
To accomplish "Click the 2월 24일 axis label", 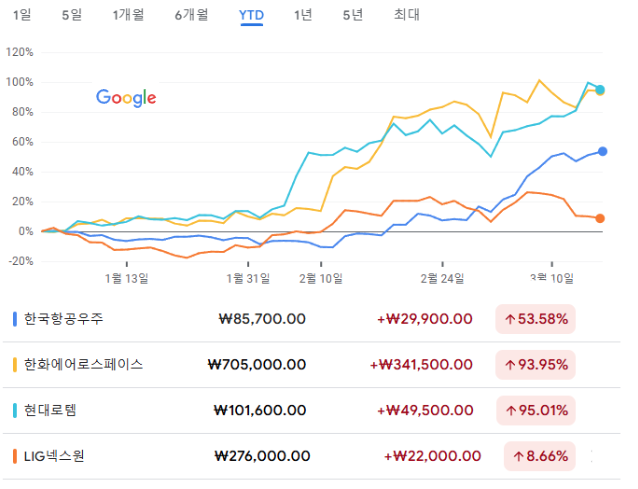I will point(442,279).
